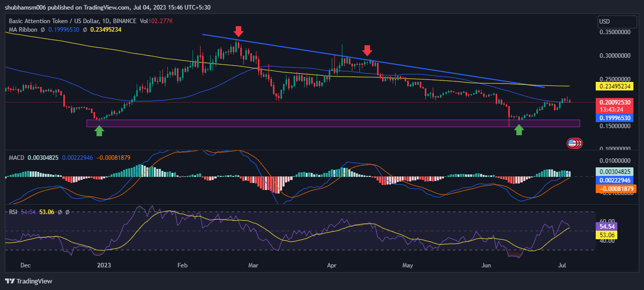The width and height of the screenshot is (644, 290).
Task: Click the Vol 102.277K legend value
Action: 156,21
